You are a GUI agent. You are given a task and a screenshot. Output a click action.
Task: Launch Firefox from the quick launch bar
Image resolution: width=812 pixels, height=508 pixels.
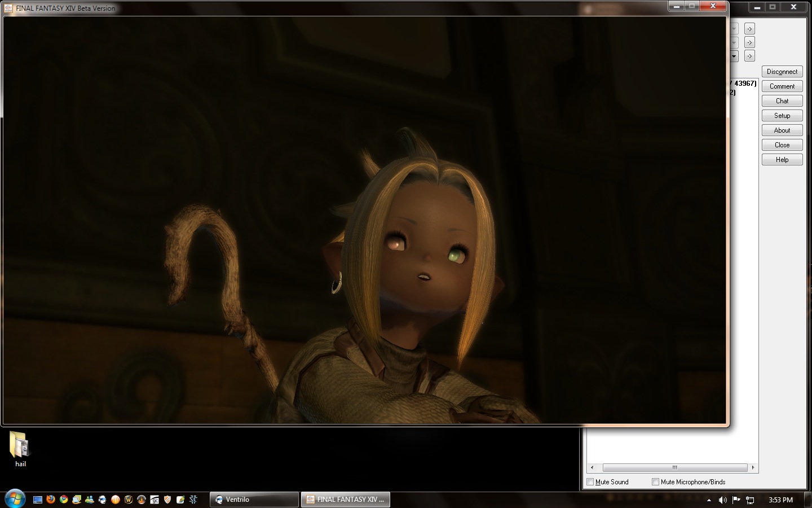tap(51, 500)
